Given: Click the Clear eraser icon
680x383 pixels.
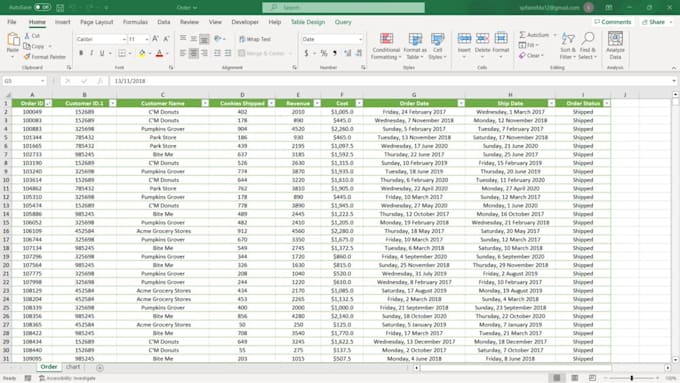Looking at the screenshot, I should 522,56.
